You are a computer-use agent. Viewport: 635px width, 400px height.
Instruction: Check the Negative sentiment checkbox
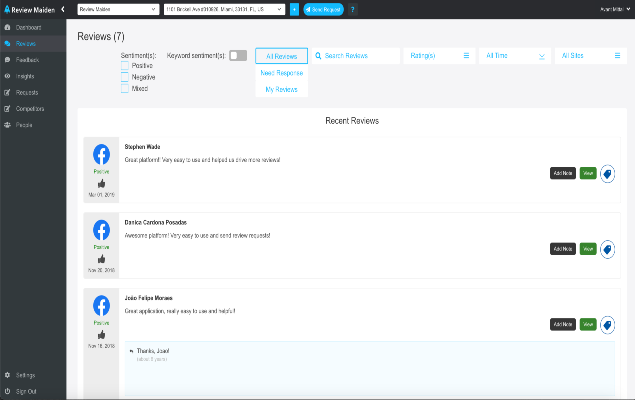pyautogui.click(x=125, y=77)
